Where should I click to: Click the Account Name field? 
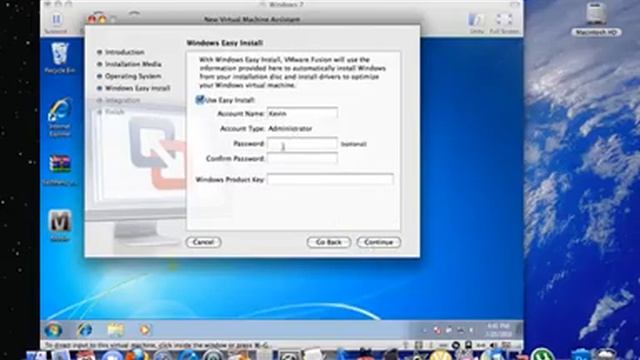click(302, 113)
